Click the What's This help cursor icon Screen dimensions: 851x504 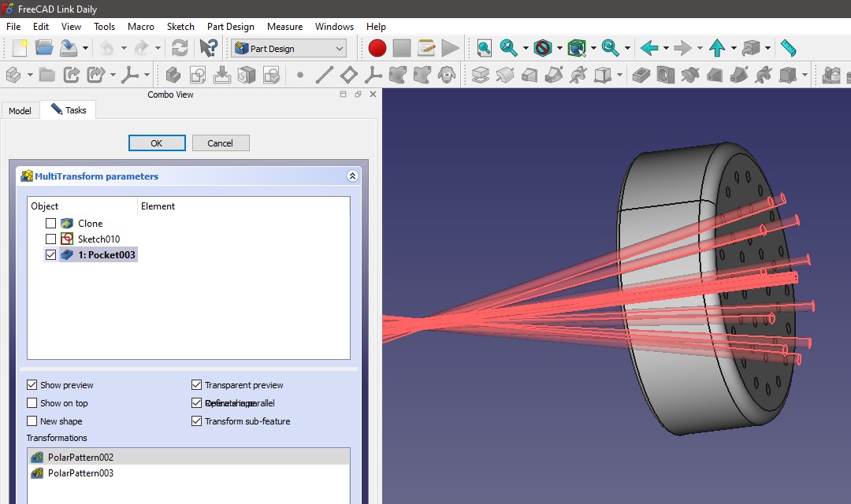tap(208, 48)
